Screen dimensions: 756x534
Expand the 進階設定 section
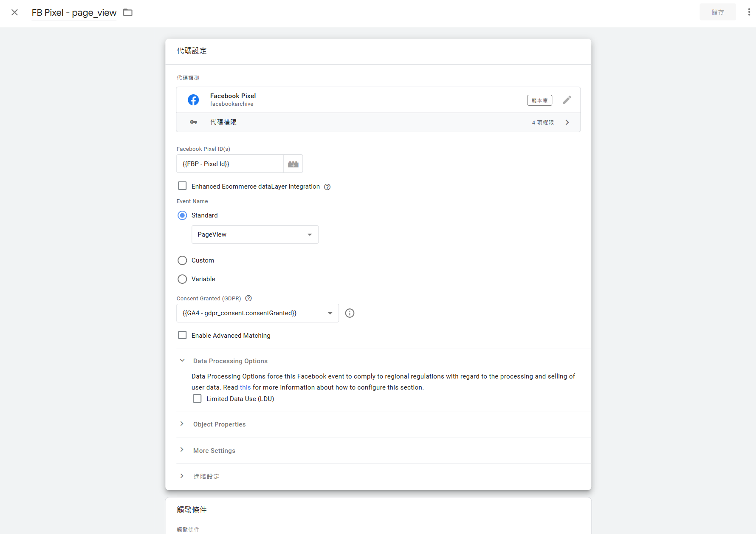point(182,476)
